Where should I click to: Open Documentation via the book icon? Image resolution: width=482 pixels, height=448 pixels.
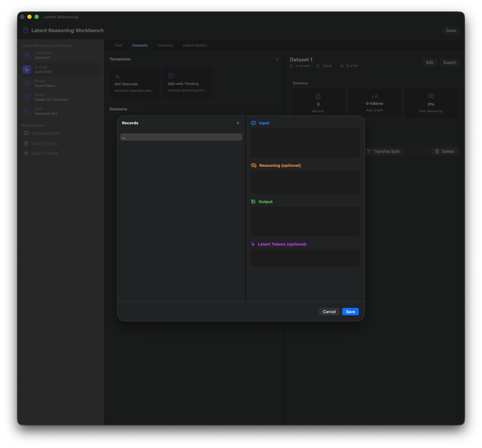(27, 133)
